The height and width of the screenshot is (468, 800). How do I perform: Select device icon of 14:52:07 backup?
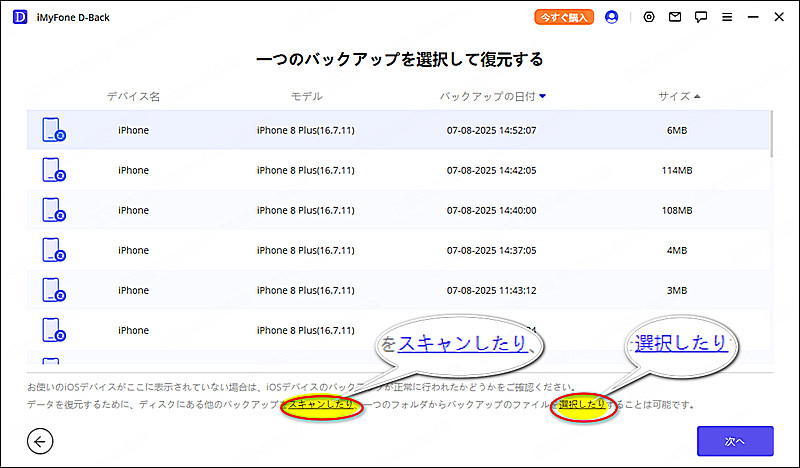coord(54,130)
